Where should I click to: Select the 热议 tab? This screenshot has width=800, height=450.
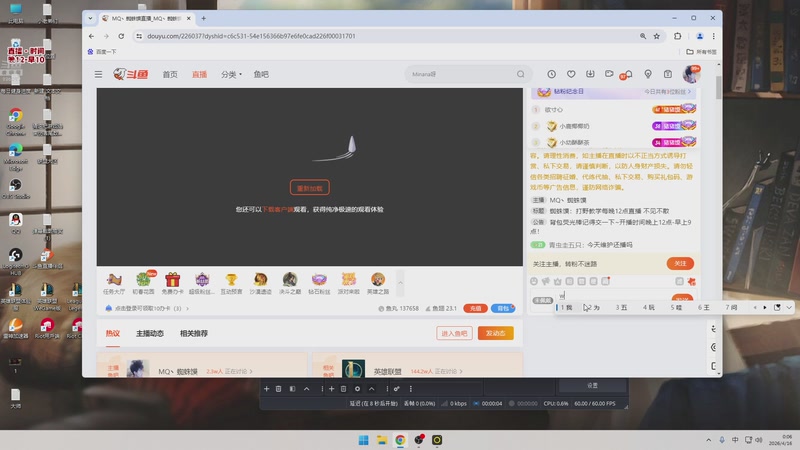click(113, 333)
